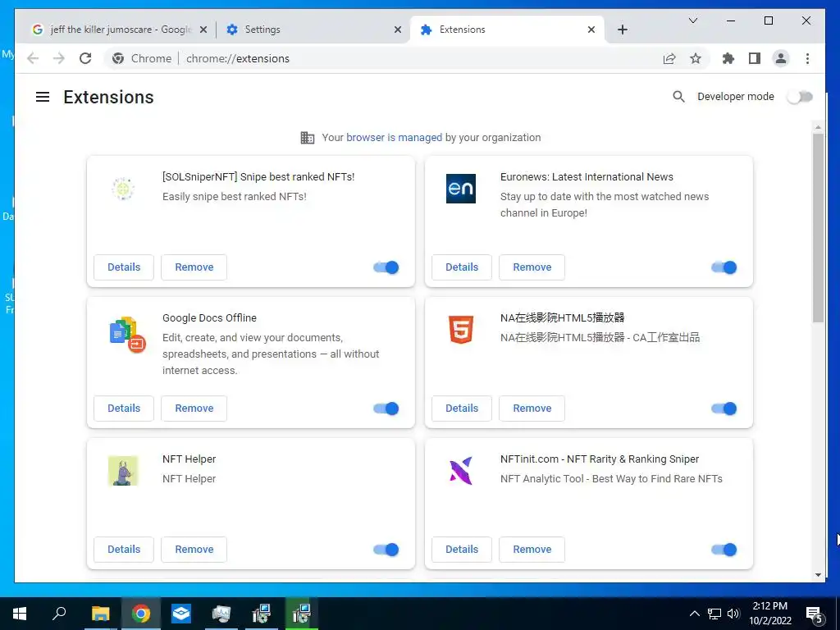840x630 pixels.
Task: Open a new browser tab
Action: pyautogui.click(x=622, y=30)
